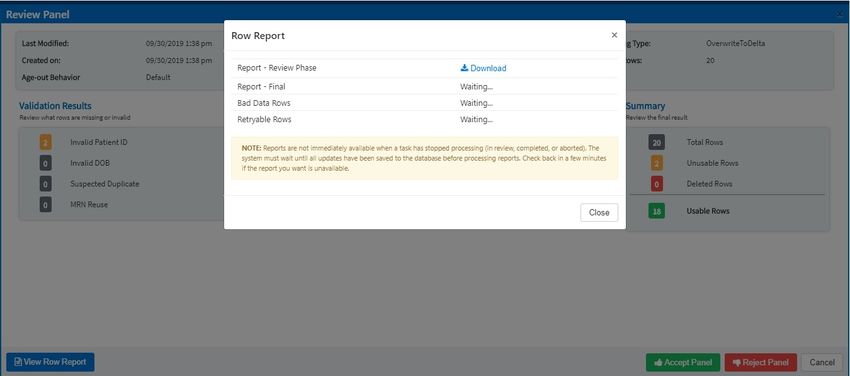Close the Row Report dialog with X

(x=614, y=35)
